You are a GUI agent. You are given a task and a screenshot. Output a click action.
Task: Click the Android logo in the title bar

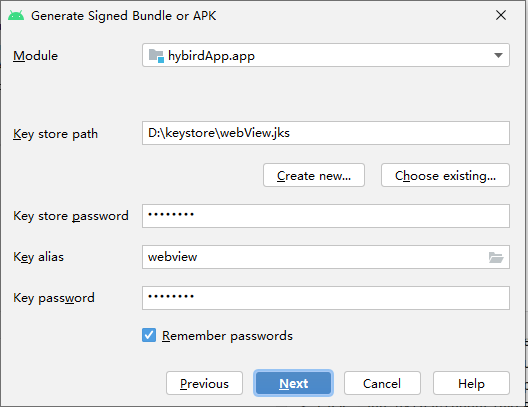16,15
